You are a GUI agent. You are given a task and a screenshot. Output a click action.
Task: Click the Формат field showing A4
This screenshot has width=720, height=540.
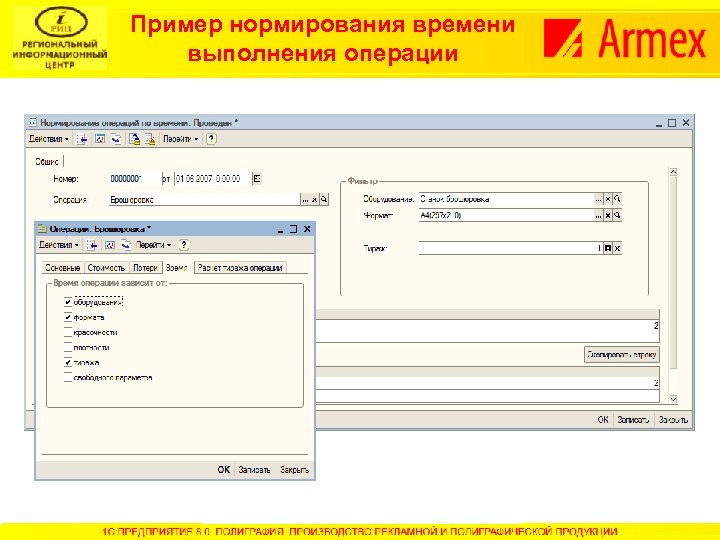[x=506, y=215]
